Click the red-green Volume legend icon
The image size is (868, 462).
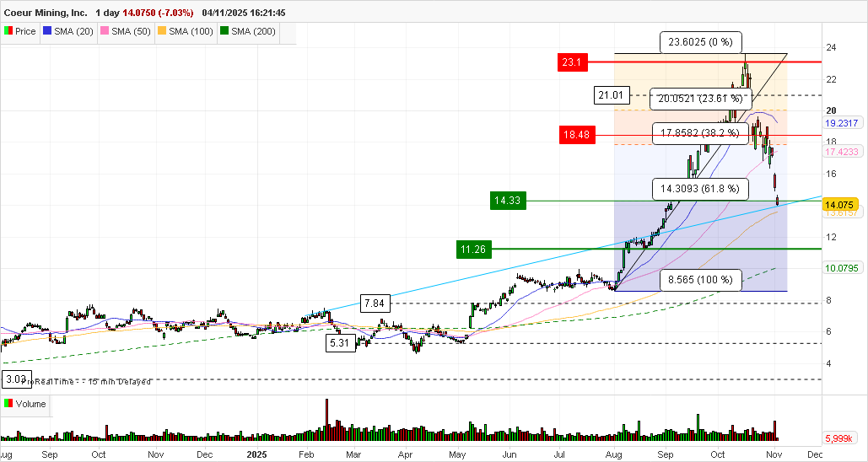[x=8, y=404]
